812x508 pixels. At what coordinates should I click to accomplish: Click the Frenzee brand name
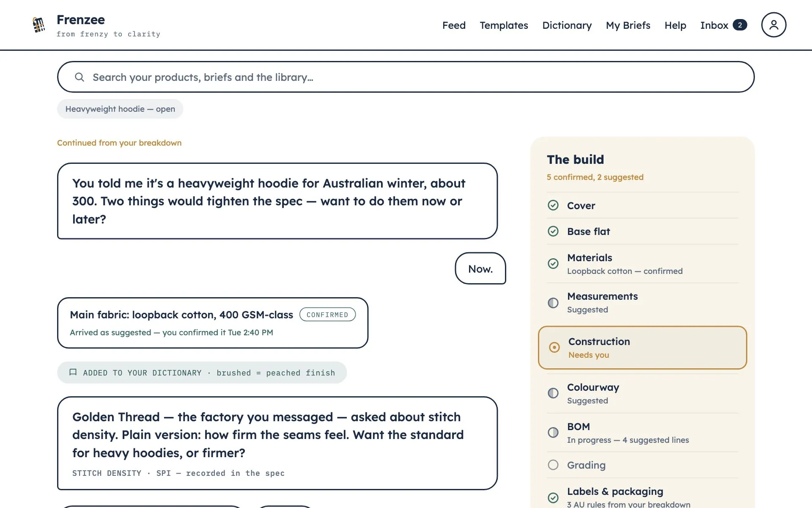pos(81,19)
